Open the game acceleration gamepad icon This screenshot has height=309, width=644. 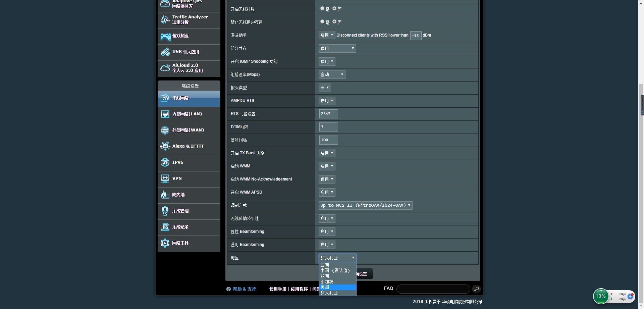coord(165,36)
